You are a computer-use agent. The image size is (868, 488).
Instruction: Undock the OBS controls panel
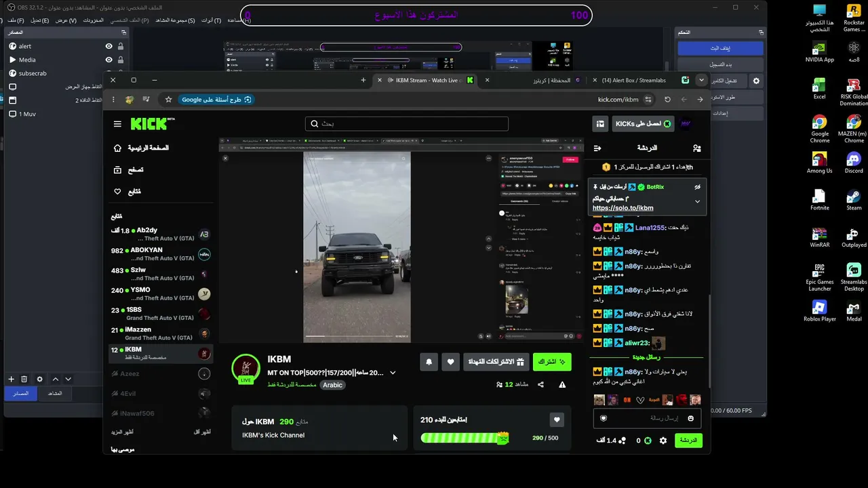[x=761, y=32]
